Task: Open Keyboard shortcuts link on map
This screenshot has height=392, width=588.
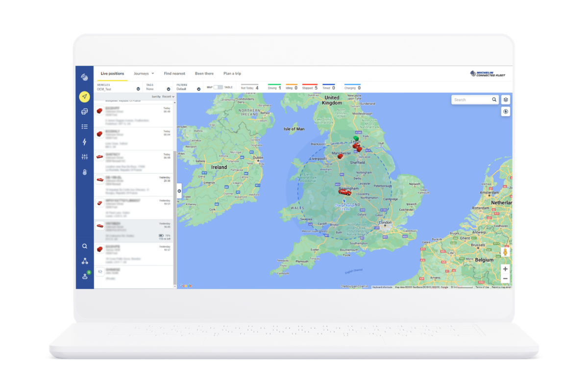Action: (x=382, y=287)
